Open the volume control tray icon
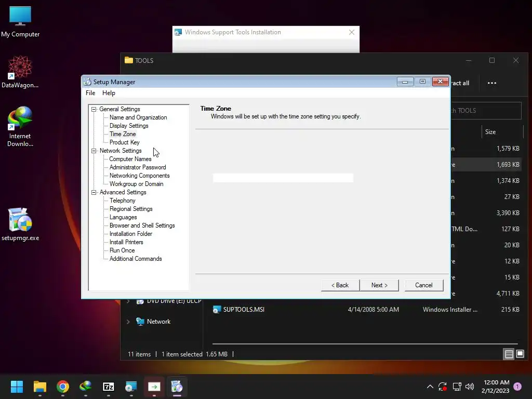Screen dimensions: 532x399 coord(470,387)
